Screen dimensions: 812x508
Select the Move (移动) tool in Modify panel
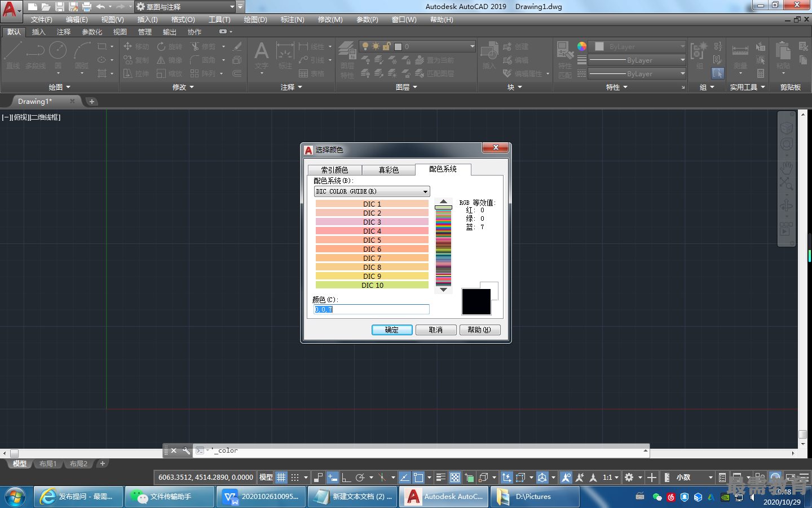coord(136,46)
